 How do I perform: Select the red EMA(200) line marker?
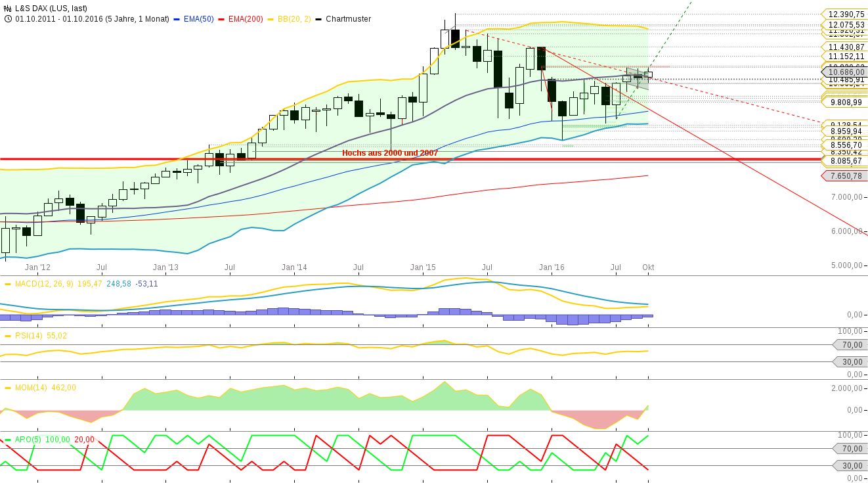(222, 19)
